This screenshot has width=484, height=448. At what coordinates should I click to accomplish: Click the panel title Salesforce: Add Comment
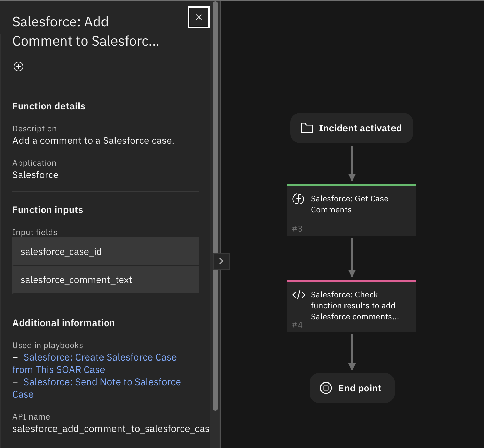point(86,31)
